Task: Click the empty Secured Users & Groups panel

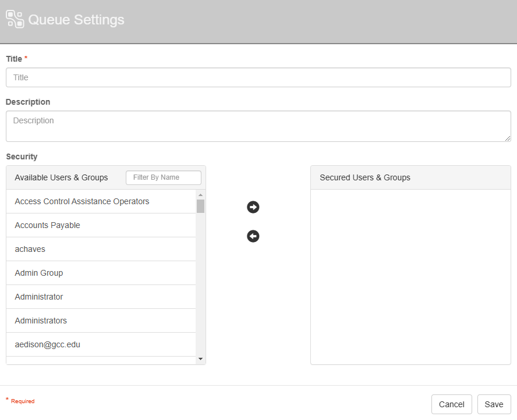Action: [410, 276]
